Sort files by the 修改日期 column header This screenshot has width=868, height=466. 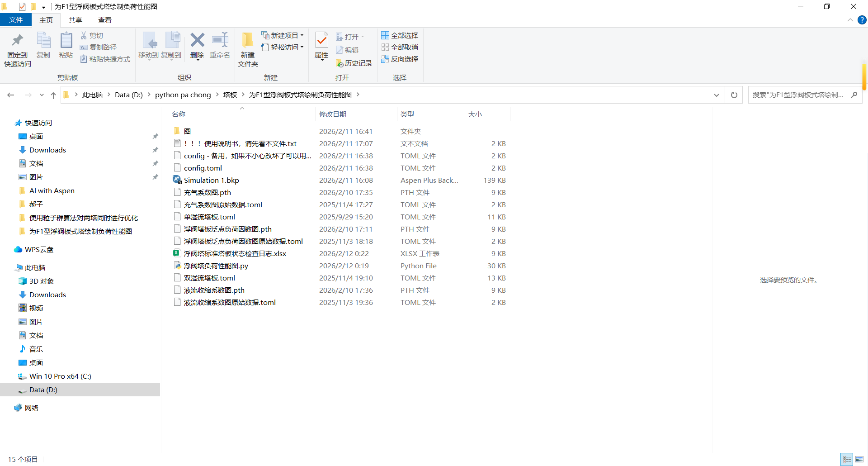click(x=333, y=114)
